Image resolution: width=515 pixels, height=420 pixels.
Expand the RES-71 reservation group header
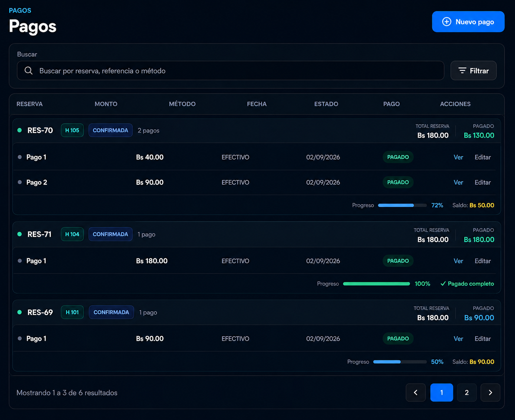coord(257,234)
